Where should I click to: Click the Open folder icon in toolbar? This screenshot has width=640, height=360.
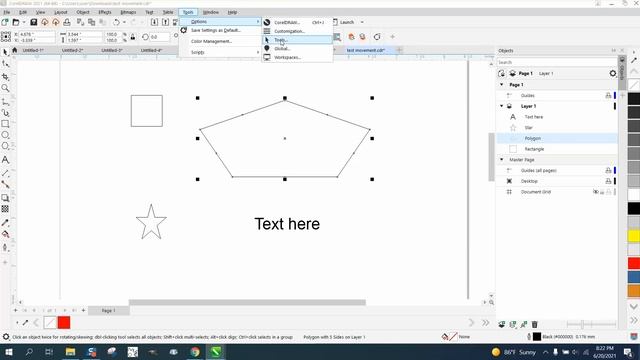16,22
